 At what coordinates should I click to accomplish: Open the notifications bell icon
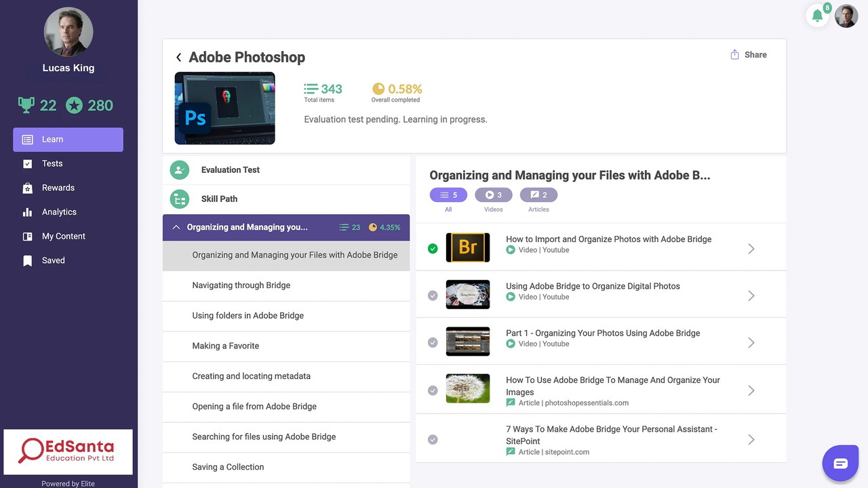coord(818,16)
